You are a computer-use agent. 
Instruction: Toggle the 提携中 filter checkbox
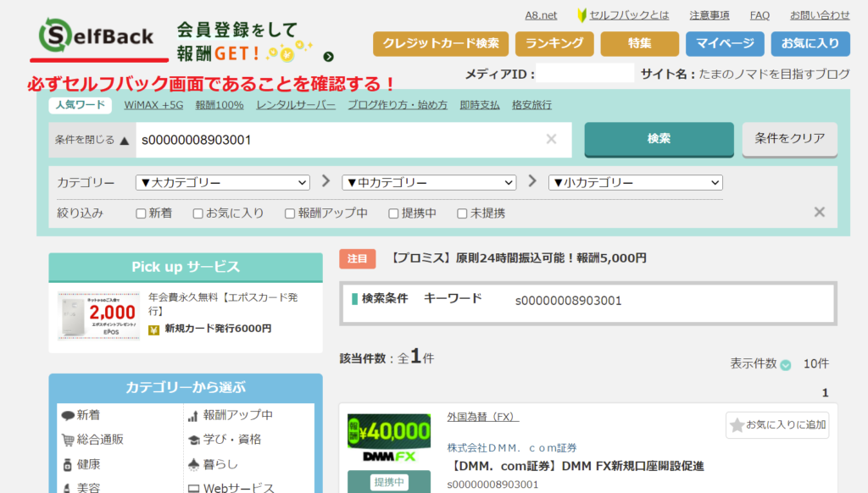pos(393,213)
